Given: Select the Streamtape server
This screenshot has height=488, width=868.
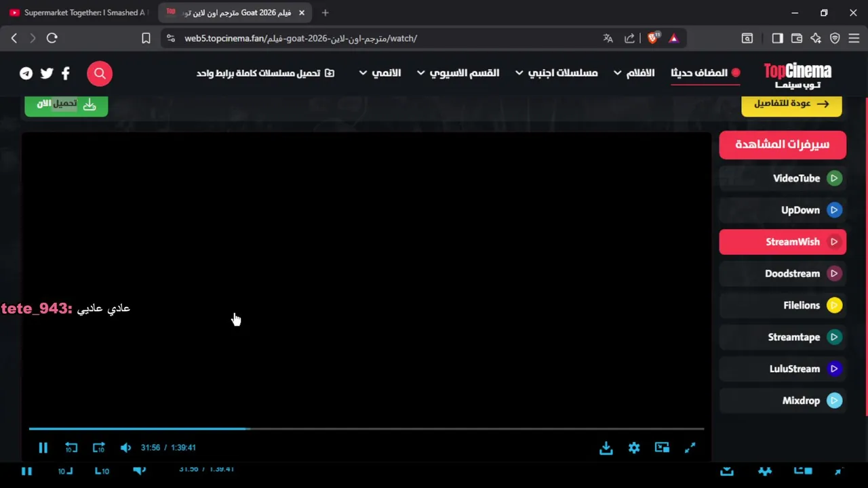Looking at the screenshot, I should click(783, 337).
